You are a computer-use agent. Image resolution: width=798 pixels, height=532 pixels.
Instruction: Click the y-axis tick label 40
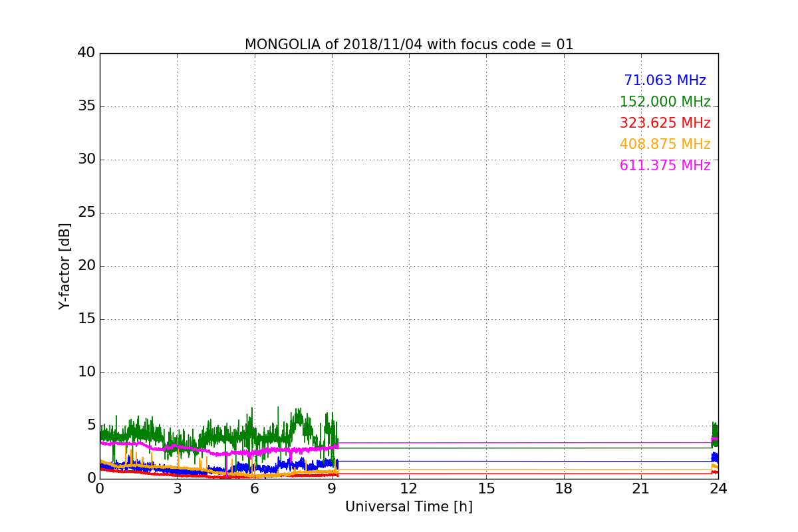pyautogui.click(x=86, y=53)
